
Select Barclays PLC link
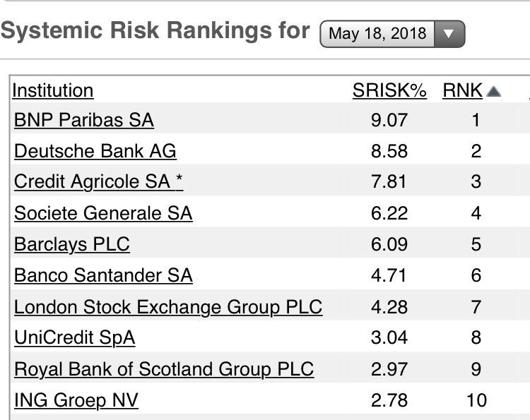pos(72,244)
